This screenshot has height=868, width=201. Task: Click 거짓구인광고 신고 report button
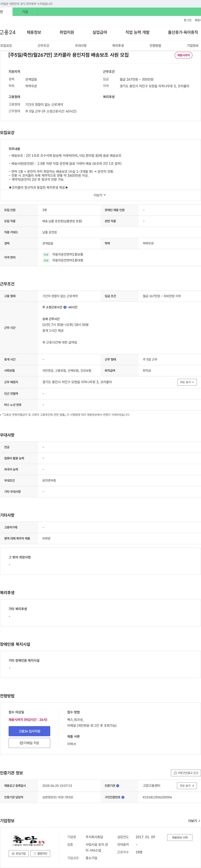pos(186,773)
